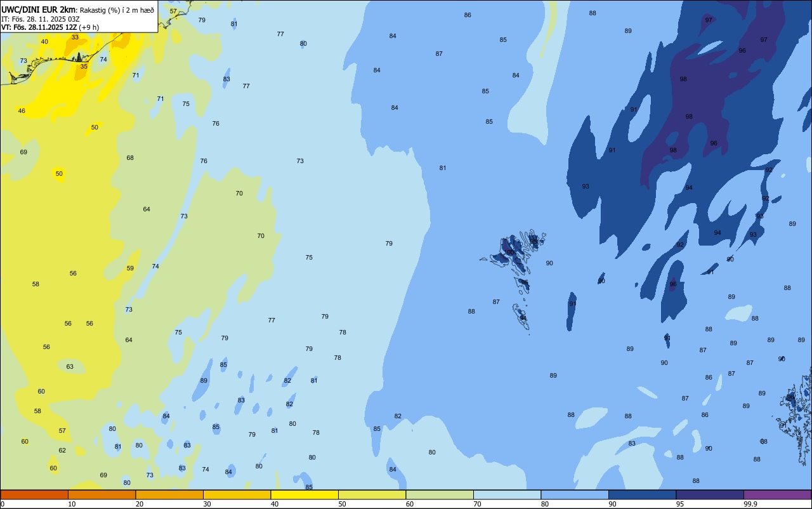Click the '20' legend scale label

point(140,504)
